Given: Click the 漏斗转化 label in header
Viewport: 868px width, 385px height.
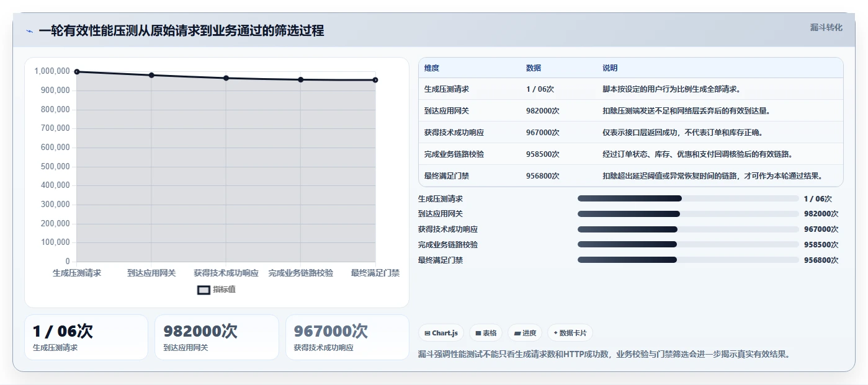Looking at the screenshot, I should (x=826, y=27).
